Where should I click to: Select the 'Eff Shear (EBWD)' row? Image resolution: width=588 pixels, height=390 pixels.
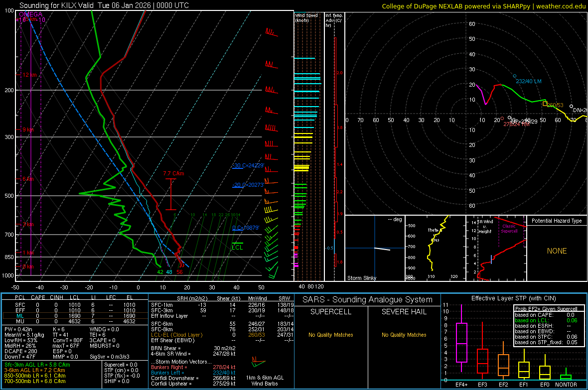click(x=222, y=340)
